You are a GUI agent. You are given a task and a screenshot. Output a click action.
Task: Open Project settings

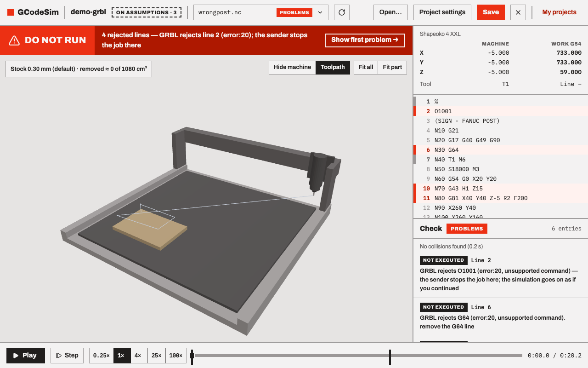[442, 12]
